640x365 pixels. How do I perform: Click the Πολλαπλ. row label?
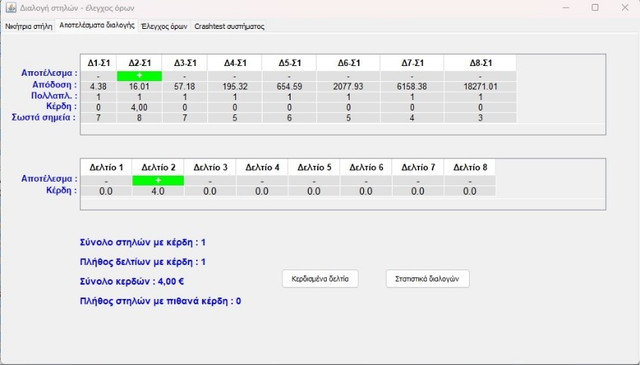(54, 96)
